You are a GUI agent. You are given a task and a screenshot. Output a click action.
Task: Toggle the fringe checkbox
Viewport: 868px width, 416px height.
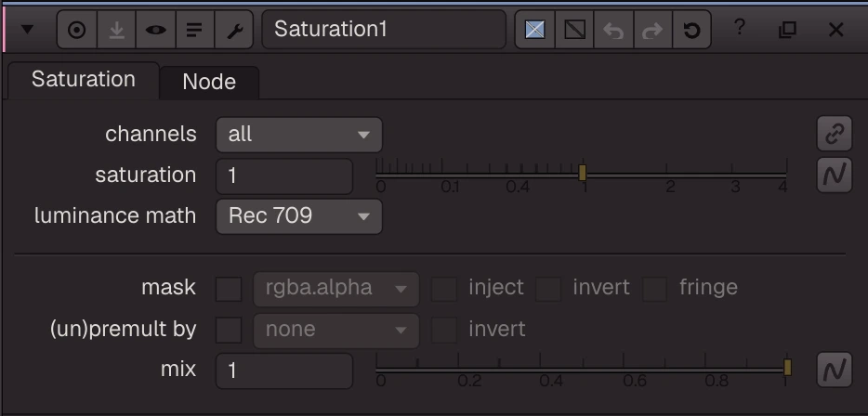tap(654, 290)
